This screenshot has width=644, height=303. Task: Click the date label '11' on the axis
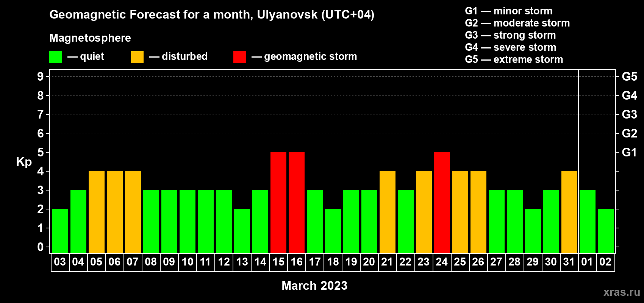205,262
